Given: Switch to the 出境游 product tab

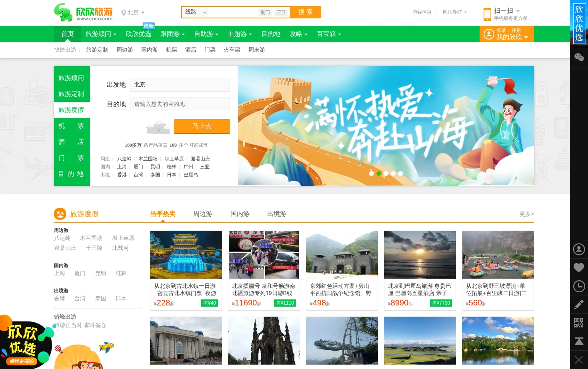Looking at the screenshot, I should [x=277, y=214].
